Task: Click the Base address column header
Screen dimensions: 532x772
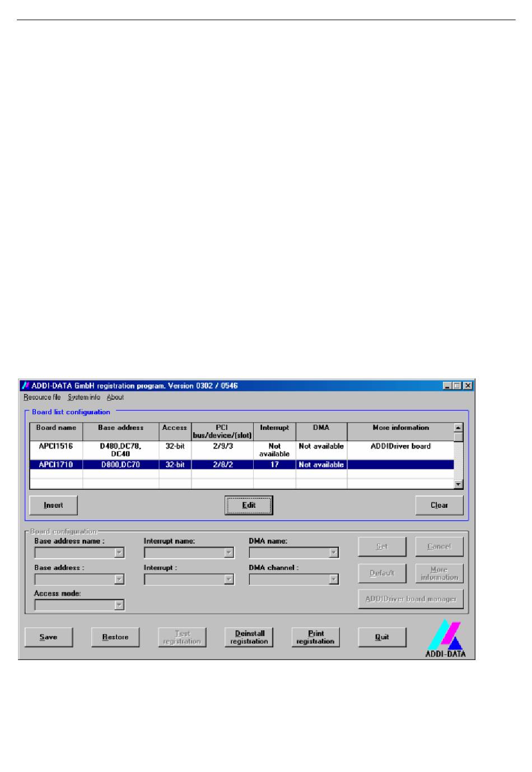Action: [120, 432]
